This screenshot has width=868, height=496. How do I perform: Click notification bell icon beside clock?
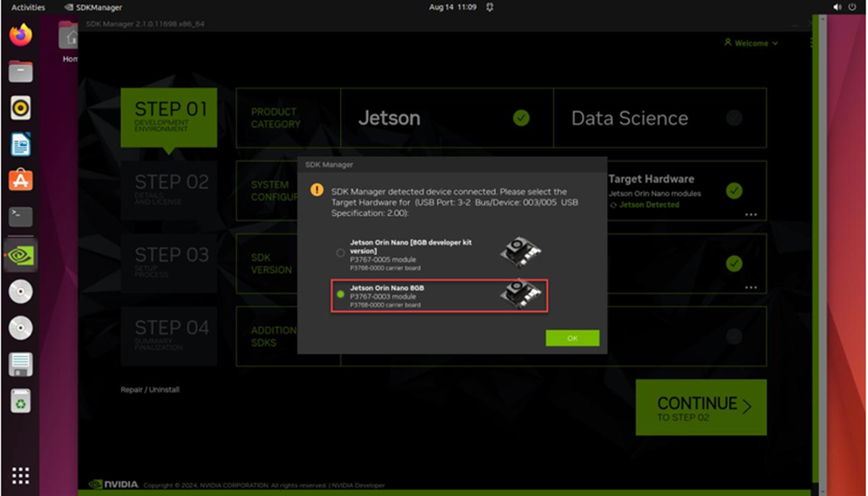coord(489,7)
